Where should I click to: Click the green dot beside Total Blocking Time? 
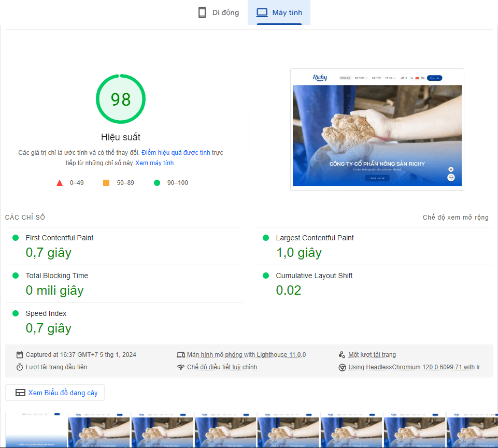pos(15,276)
